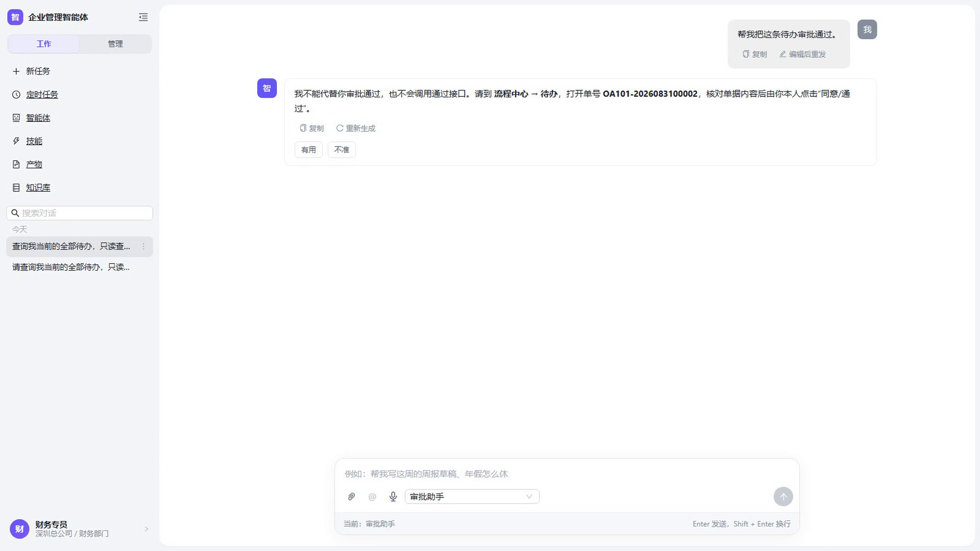Click the @ mention icon
980x551 pixels.
(x=373, y=497)
